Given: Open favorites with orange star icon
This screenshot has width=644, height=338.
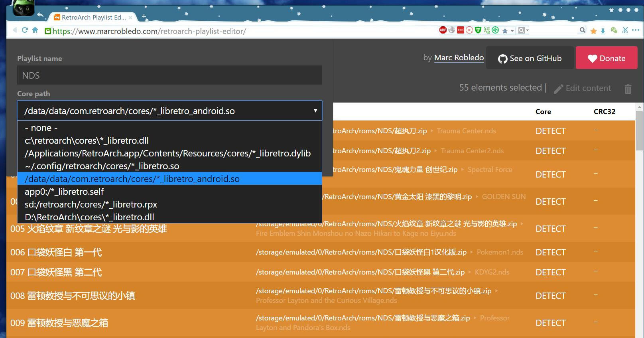Looking at the screenshot, I should coord(593,31).
